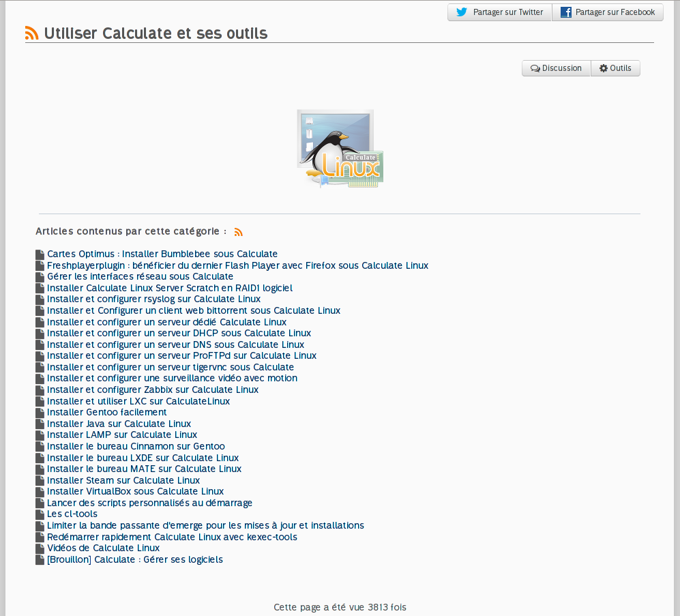Click document icon beside 'serveur dédié' article

coord(40,322)
